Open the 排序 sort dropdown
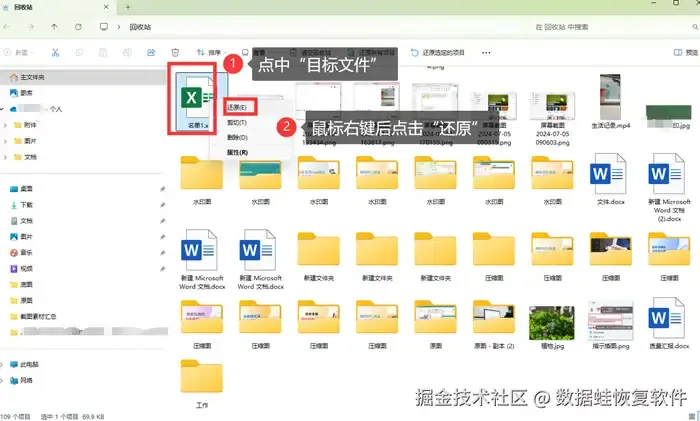Viewport: 700px width, 421px height. 211,53
